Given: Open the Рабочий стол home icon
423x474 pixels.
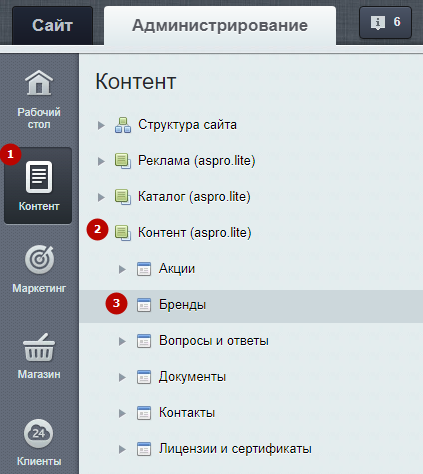Looking at the screenshot, I should point(39,83).
